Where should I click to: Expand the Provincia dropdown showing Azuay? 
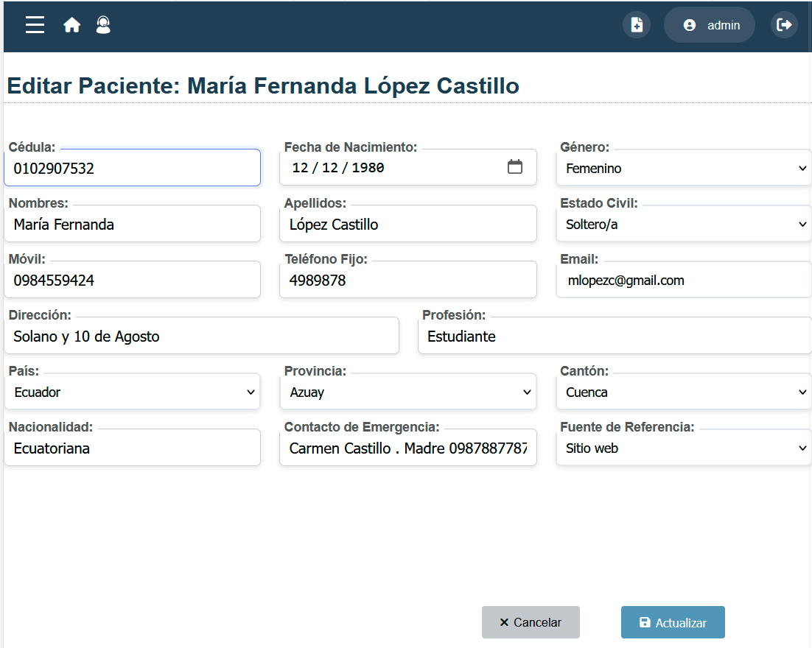(408, 392)
